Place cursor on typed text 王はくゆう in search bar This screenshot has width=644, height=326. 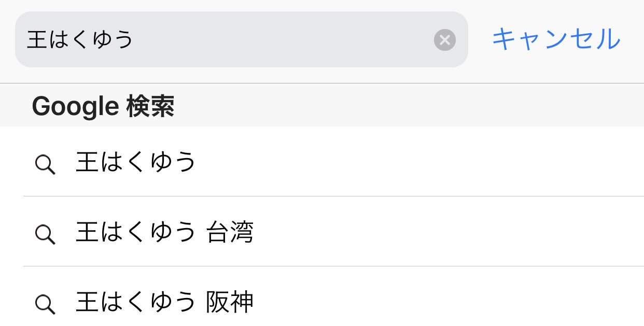click(x=80, y=40)
